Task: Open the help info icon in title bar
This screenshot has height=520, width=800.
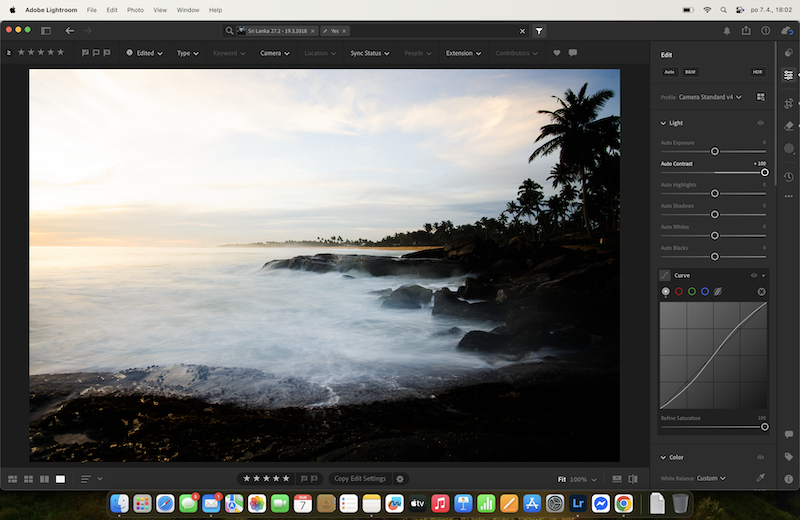Action: [x=765, y=31]
